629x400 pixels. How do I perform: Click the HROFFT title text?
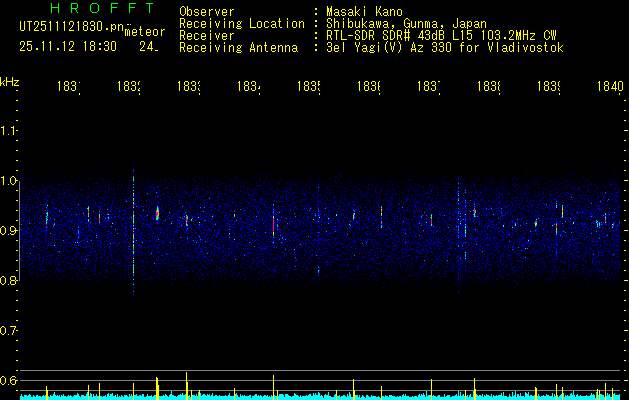pos(102,8)
